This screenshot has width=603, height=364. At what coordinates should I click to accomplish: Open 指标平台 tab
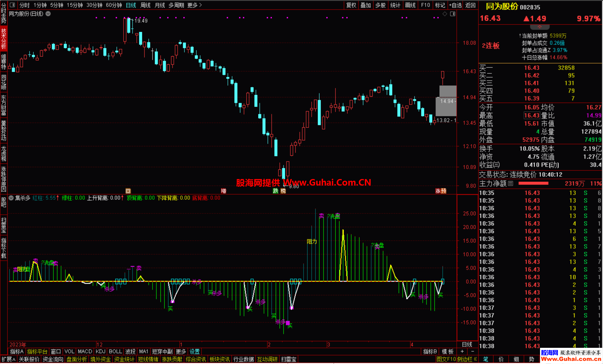click(37, 352)
